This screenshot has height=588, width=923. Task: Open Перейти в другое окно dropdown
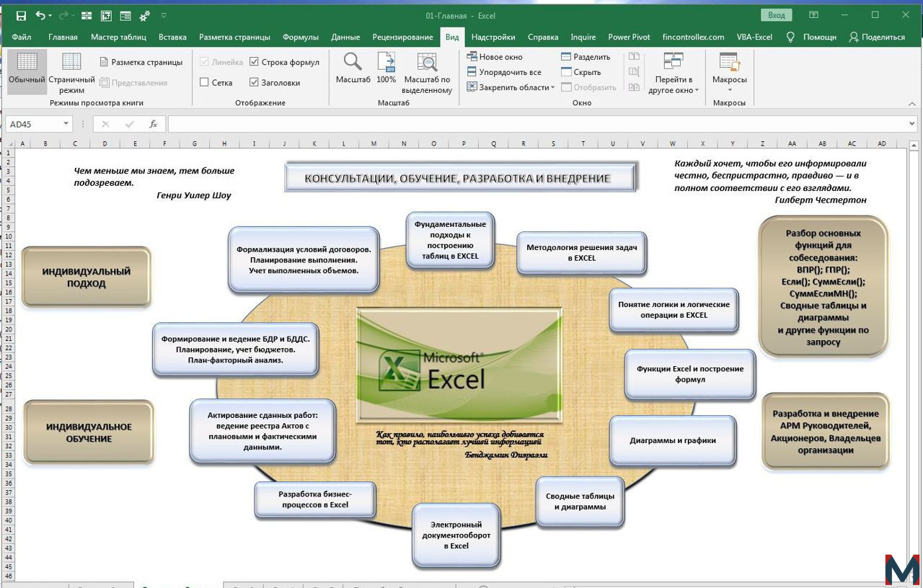click(x=674, y=73)
